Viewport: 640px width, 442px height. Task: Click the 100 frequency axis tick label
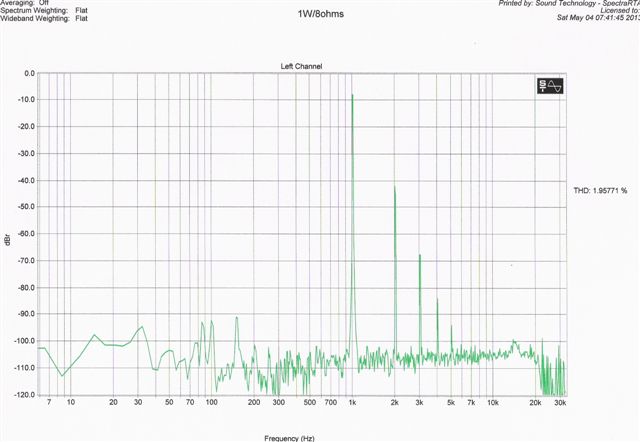(211, 402)
